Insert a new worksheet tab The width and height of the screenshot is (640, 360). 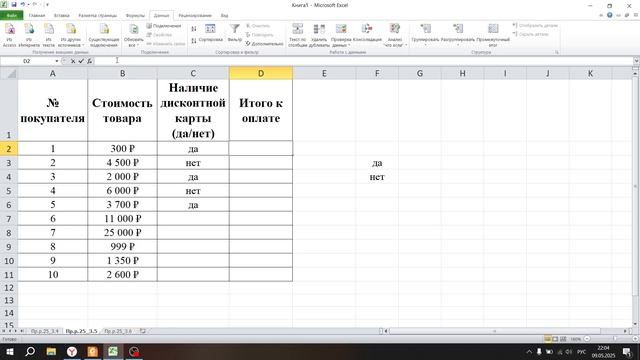coord(142,331)
